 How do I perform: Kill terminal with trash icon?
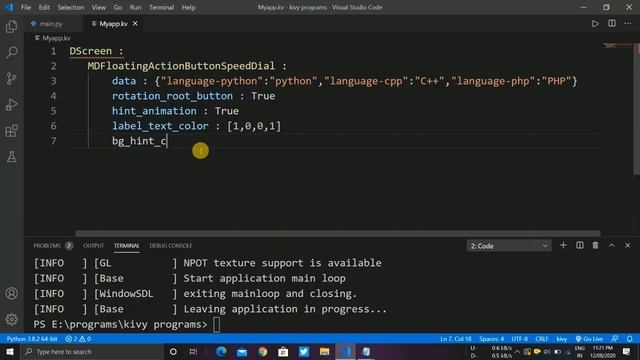pyautogui.click(x=596, y=245)
